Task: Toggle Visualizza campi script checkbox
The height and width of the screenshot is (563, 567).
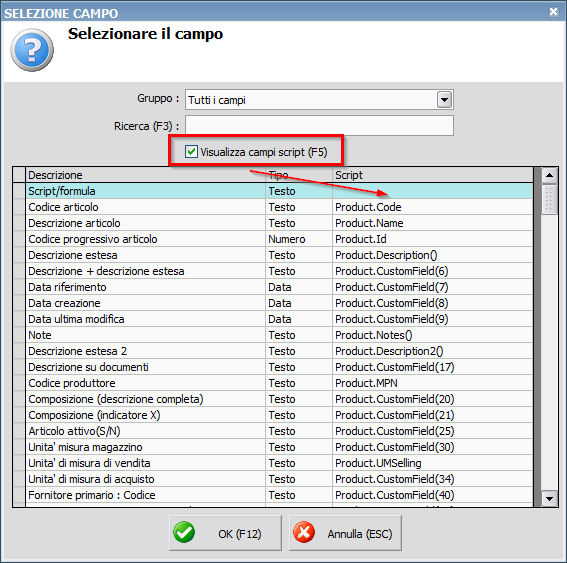Action: click(191, 152)
